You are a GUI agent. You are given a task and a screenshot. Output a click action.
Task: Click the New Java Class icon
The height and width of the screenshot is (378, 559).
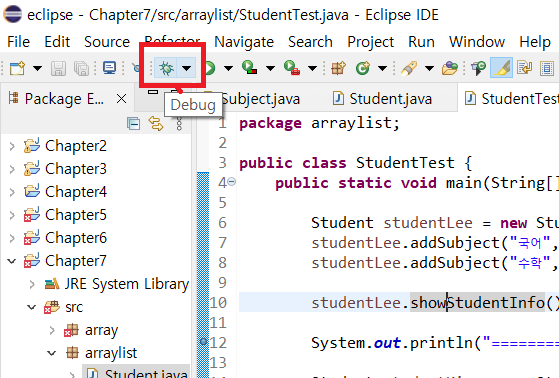(363, 68)
